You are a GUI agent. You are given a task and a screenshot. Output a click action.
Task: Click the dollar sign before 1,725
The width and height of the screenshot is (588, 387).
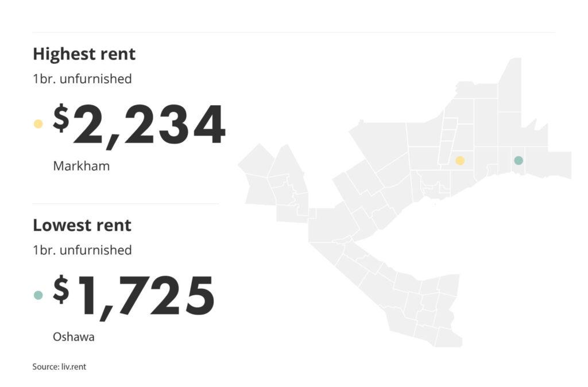pyautogui.click(x=61, y=289)
